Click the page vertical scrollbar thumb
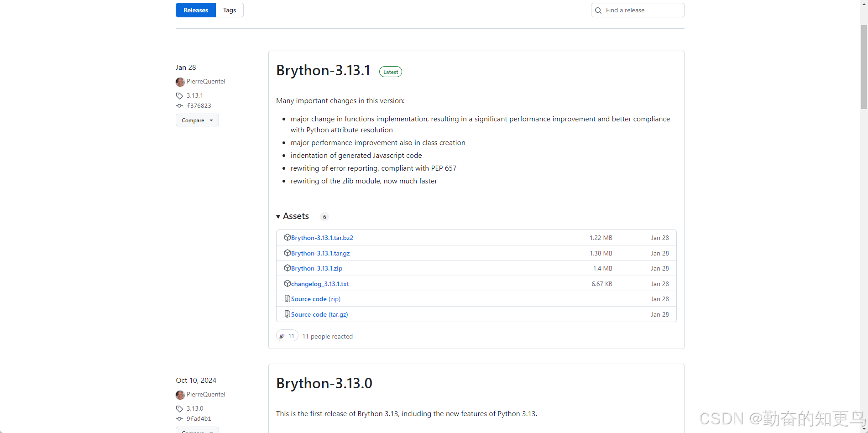Image resolution: width=868 pixels, height=433 pixels. [x=864, y=67]
